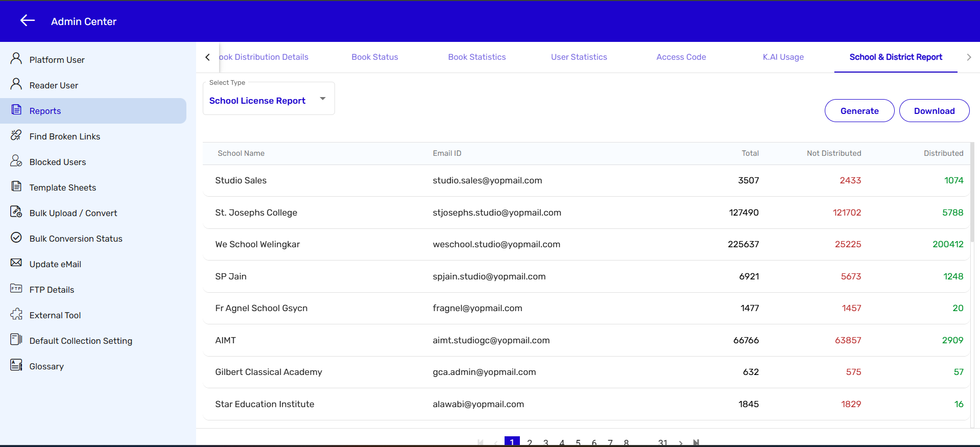Open Update eMail envelope icon
The height and width of the screenshot is (447, 980).
pos(16,263)
